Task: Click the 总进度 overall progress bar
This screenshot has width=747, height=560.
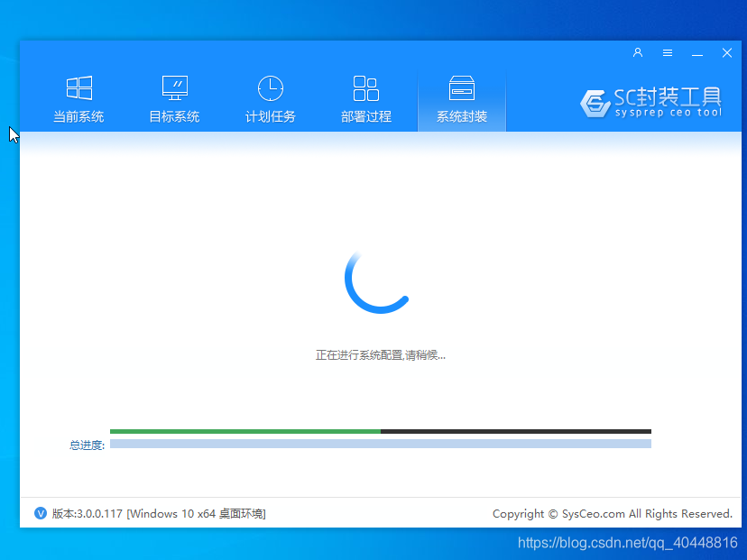Action: click(380, 444)
